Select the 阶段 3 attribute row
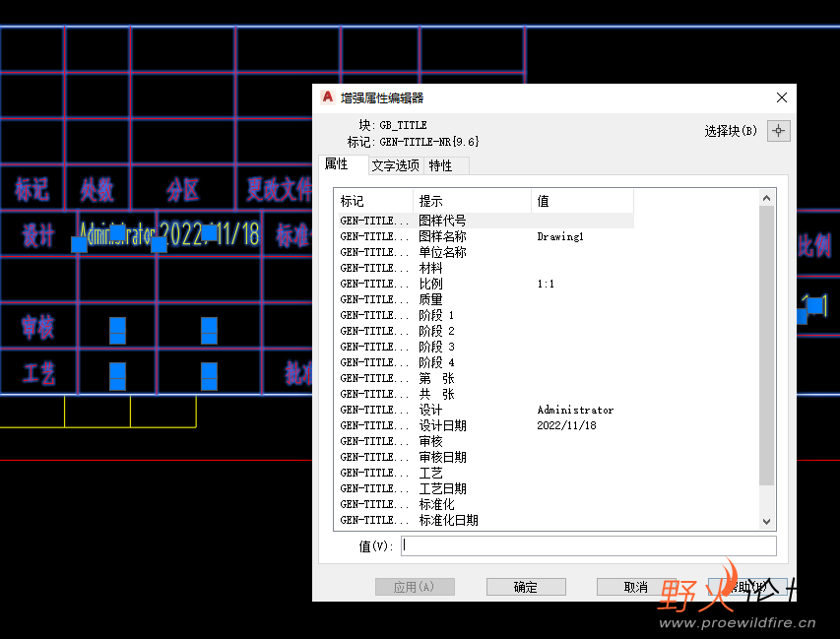 coord(485,347)
